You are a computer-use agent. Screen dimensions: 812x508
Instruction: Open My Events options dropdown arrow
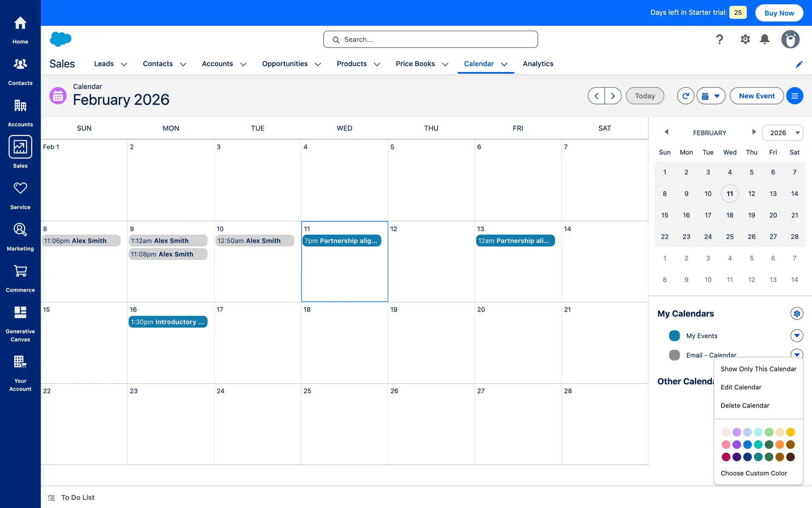coord(796,336)
